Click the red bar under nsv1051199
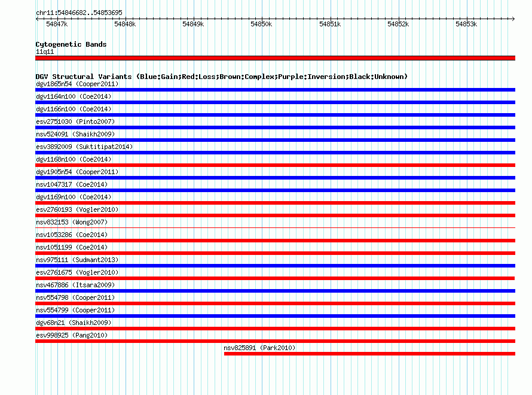Image resolution: width=532 pixels, height=395 pixels. pos(275,253)
